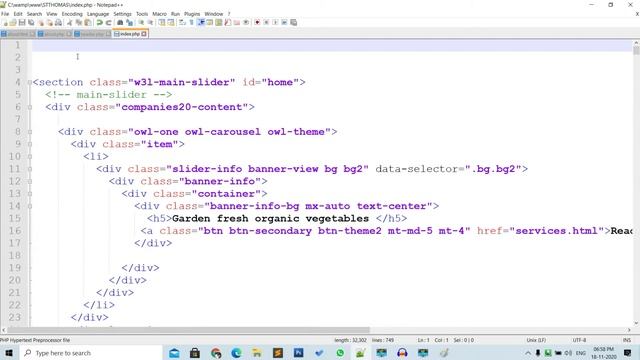Start macro recording (red dot)
The height and width of the screenshot is (360, 640).
257,22
